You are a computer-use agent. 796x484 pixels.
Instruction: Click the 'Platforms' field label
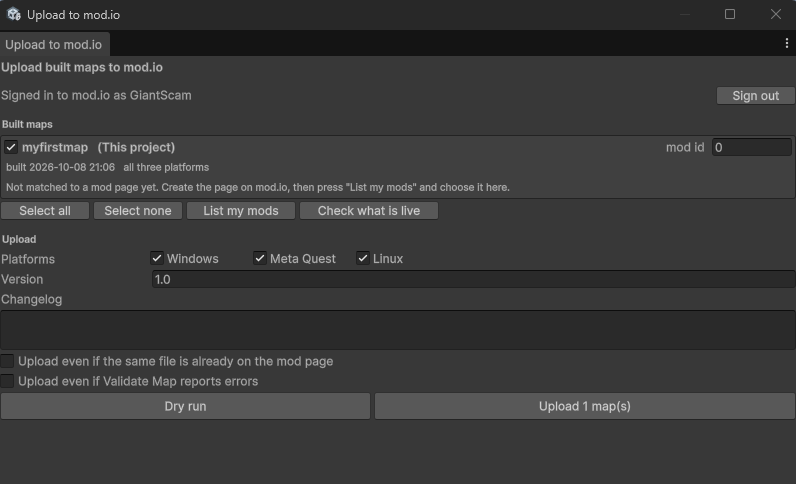point(28,259)
